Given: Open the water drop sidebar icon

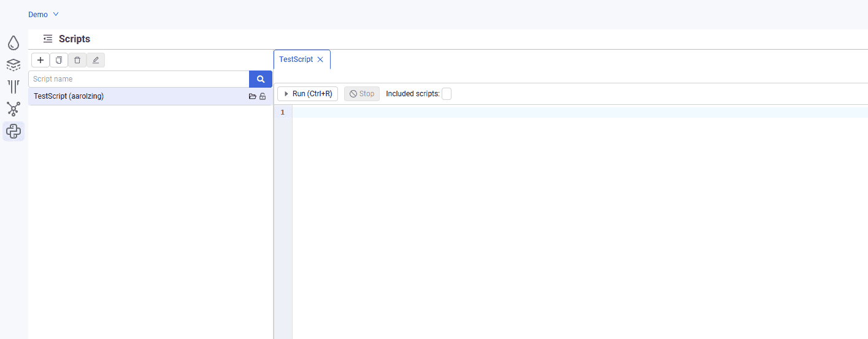Looking at the screenshot, I should click(x=13, y=43).
